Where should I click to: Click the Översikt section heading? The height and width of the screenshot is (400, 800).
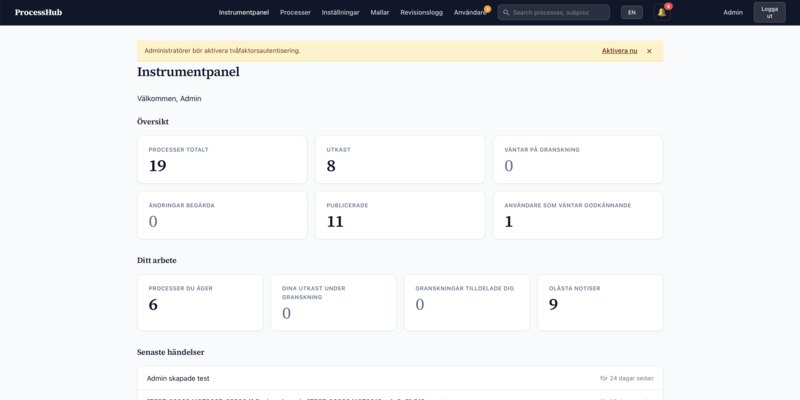point(153,121)
